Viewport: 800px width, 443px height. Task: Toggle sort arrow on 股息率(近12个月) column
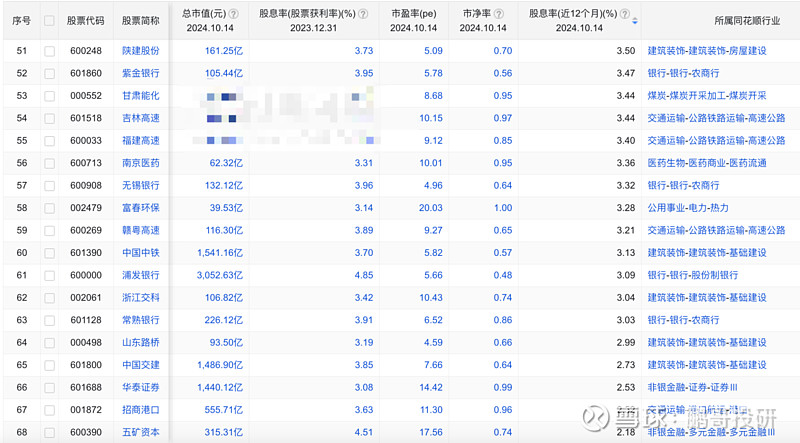(635, 21)
